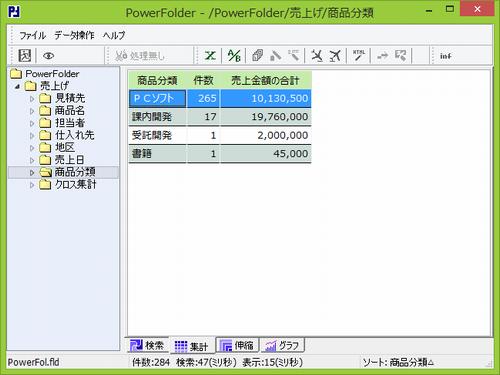Click the grayed image-arrow icon after the right arrow
Viewport: 500px width, 375px height.
[400, 55]
